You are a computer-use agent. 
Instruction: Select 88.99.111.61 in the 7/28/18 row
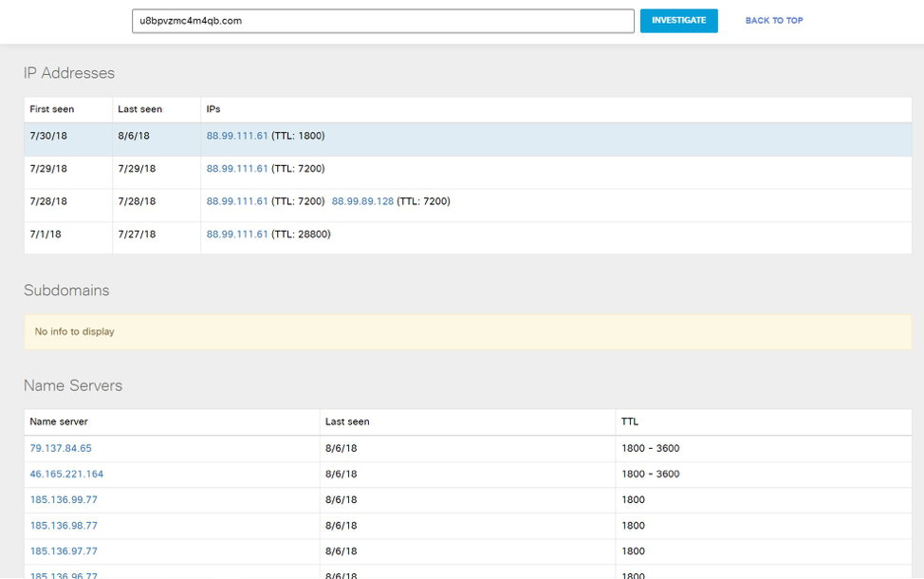click(x=237, y=201)
